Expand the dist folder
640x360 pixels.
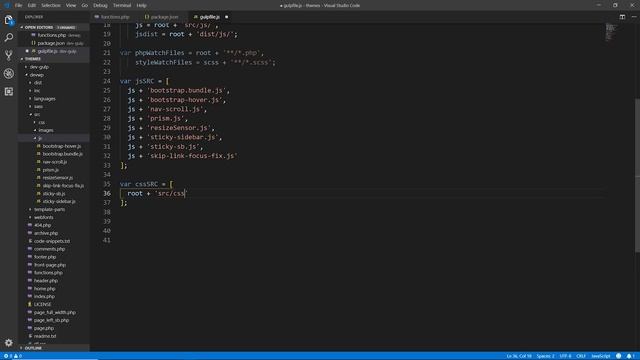pyautogui.click(x=53, y=83)
